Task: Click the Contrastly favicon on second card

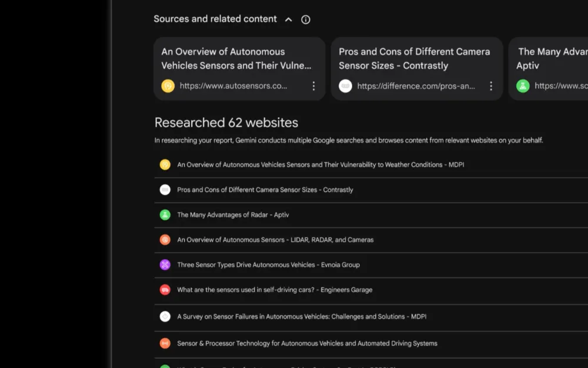Action: [x=346, y=86]
